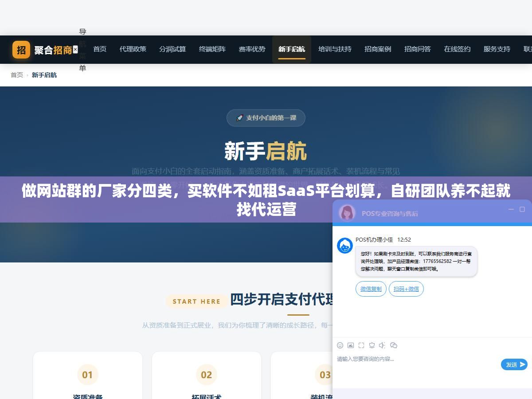Screen dimensions: 532x399
Task: Open 培训与扶持 in the navigation bar
Action: coord(335,49)
